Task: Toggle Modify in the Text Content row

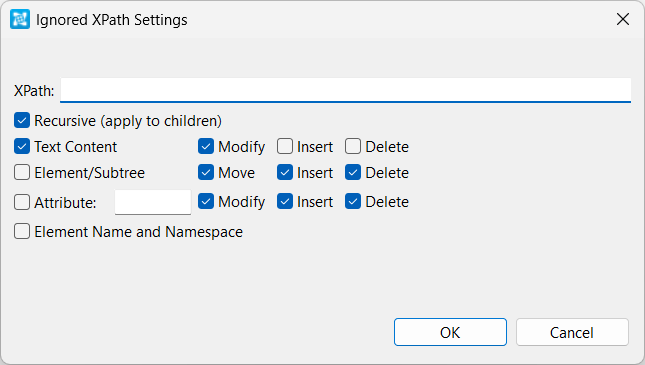Action: tap(206, 146)
